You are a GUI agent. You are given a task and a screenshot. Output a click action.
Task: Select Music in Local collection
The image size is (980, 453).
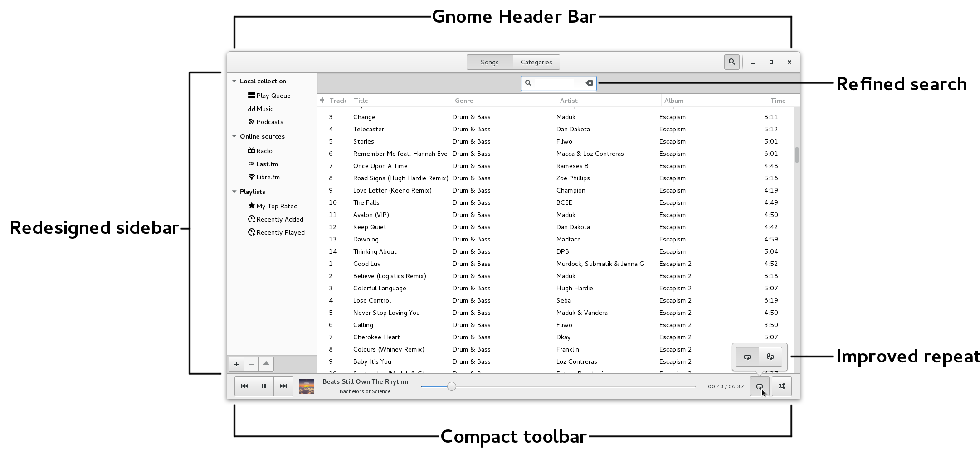point(264,109)
